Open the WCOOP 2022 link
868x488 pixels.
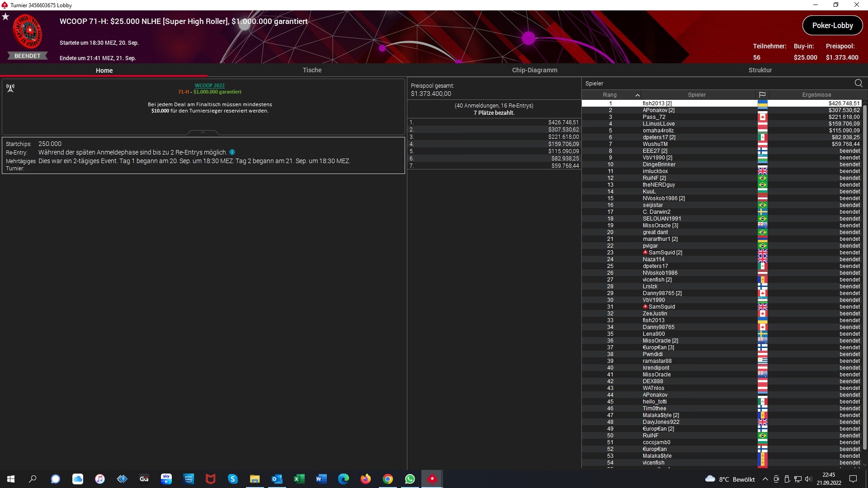209,85
